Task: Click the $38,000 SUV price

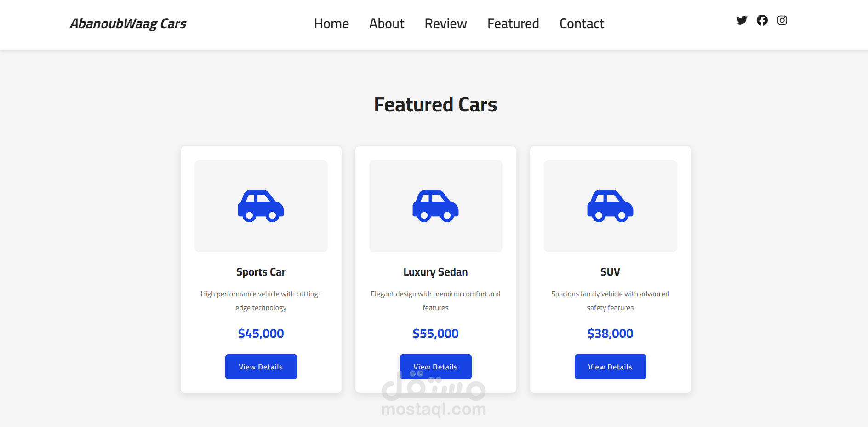Action: [x=610, y=334]
